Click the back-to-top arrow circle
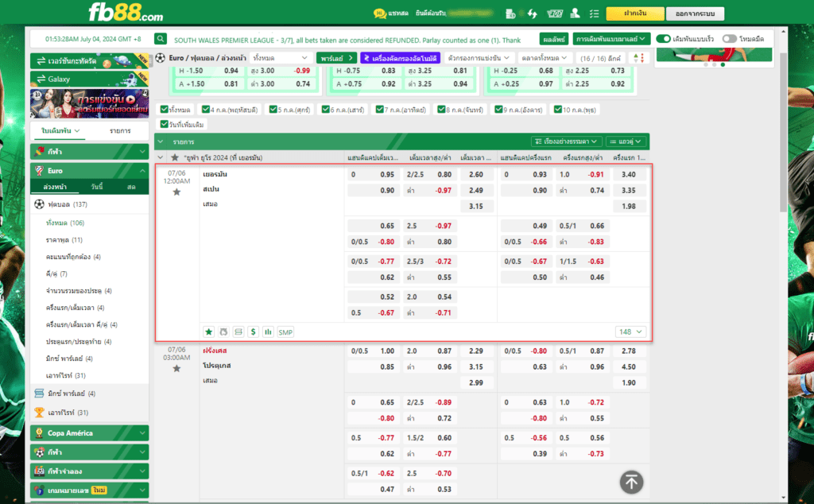814x504 pixels. pos(631,483)
